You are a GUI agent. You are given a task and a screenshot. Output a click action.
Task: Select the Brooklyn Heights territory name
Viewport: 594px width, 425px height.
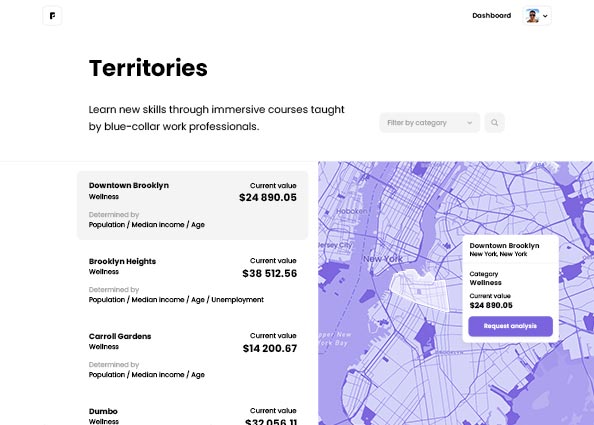(122, 261)
